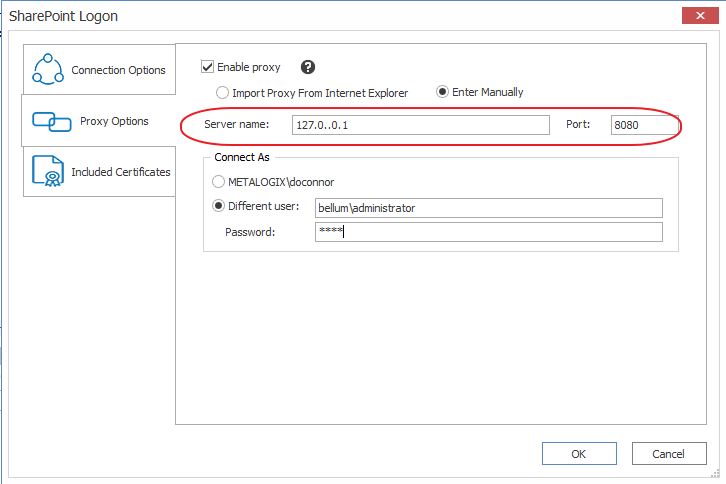The image size is (726, 484).
Task: Click the Different user name field
Action: (488, 208)
